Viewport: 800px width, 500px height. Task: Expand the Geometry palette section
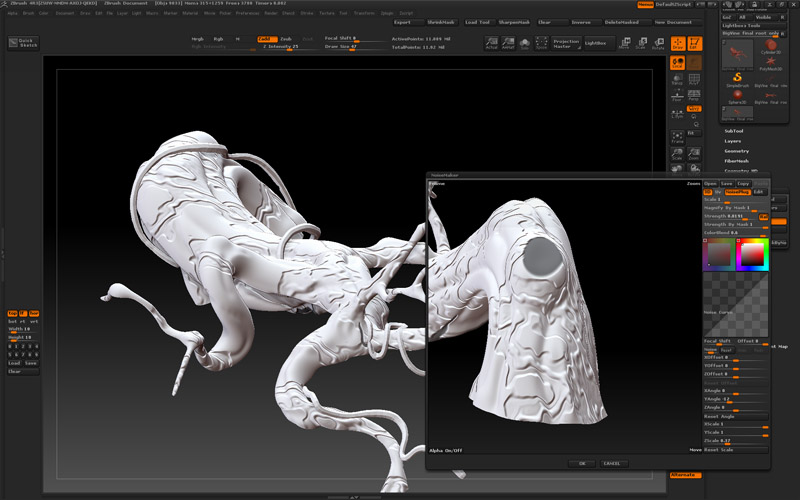(737, 151)
